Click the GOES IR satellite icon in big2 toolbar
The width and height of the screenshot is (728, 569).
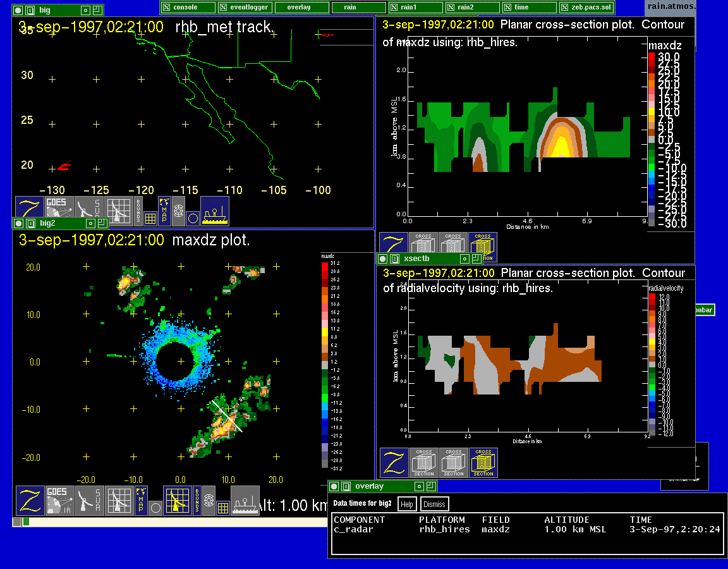click(x=60, y=500)
